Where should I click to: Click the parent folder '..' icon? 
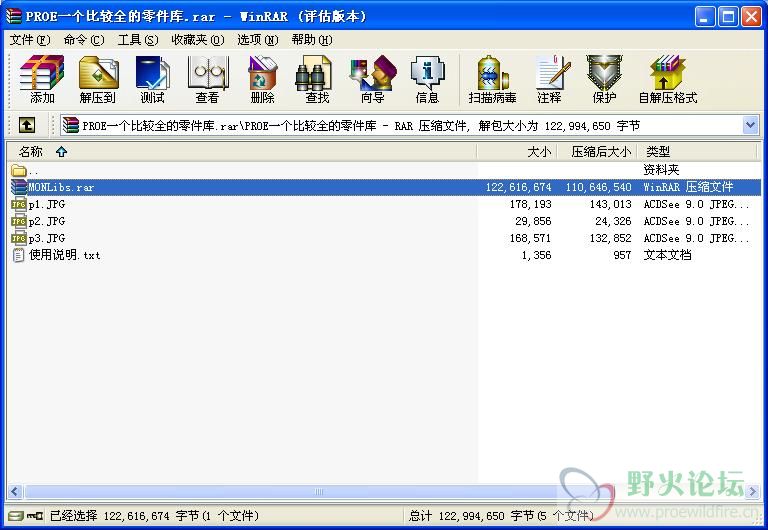[19, 170]
